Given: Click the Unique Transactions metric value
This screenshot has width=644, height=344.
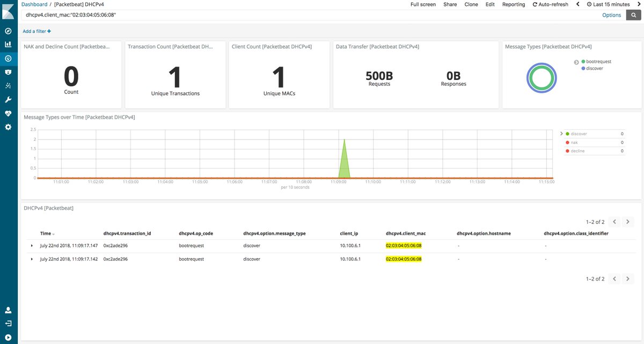Looking at the screenshot, I should pos(175,77).
